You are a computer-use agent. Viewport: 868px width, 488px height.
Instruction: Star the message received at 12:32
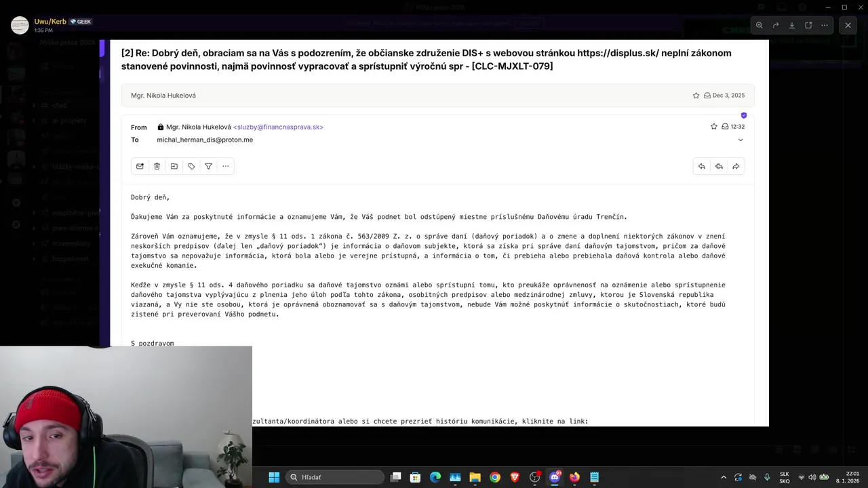pyautogui.click(x=713, y=127)
